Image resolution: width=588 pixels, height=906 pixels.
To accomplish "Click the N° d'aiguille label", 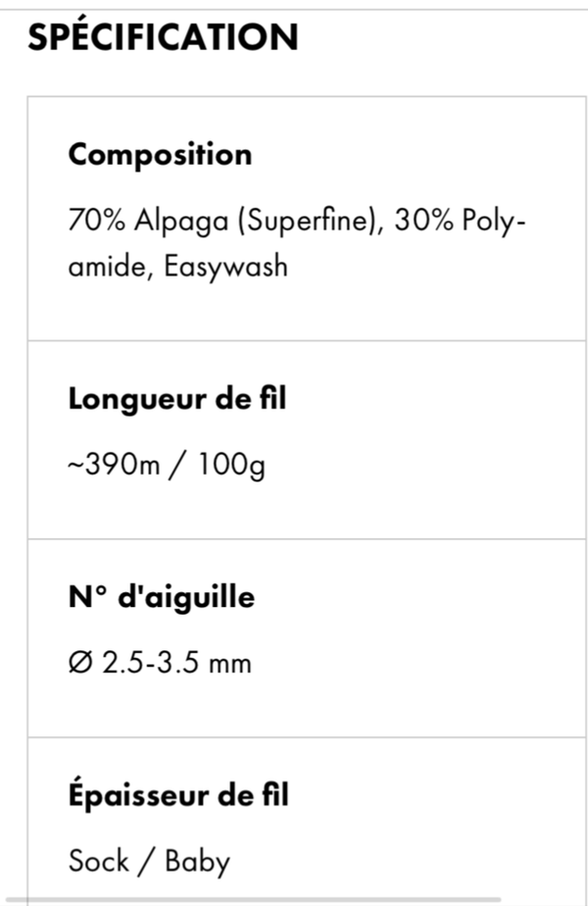I will pyautogui.click(x=162, y=597).
